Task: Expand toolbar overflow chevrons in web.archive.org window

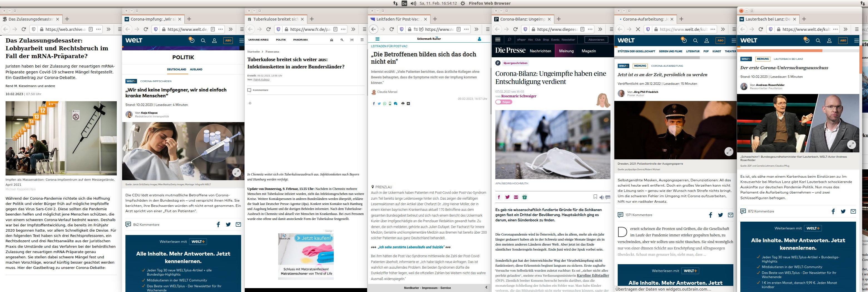Action: click(x=108, y=29)
